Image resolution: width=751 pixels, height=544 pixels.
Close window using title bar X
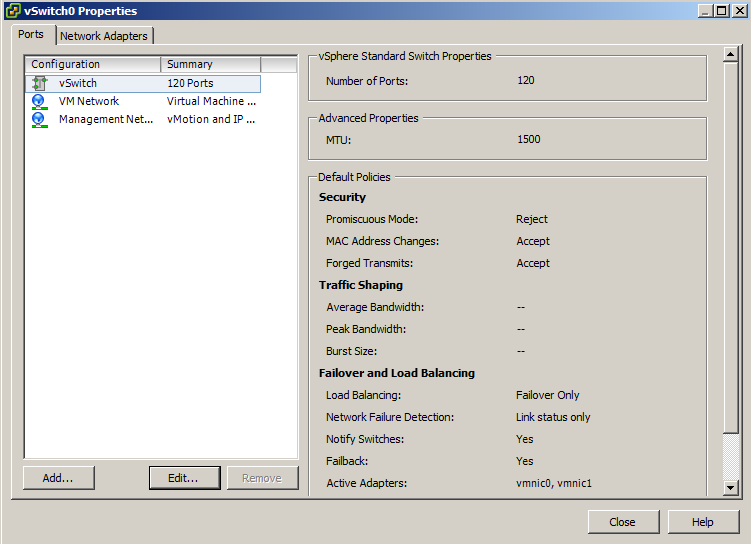(739, 11)
